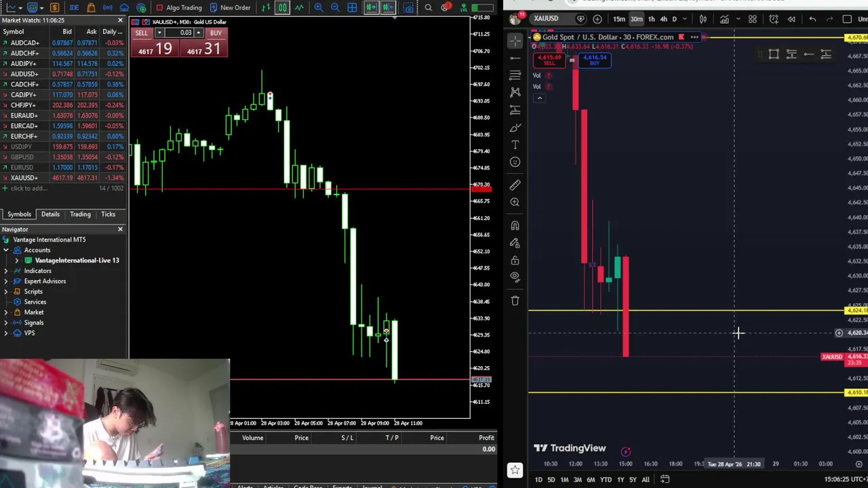Image resolution: width=868 pixels, height=488 pixels.
Task: Toggle lock all drawings in TradingView sidebar
Action: click(x=515, y=260)
